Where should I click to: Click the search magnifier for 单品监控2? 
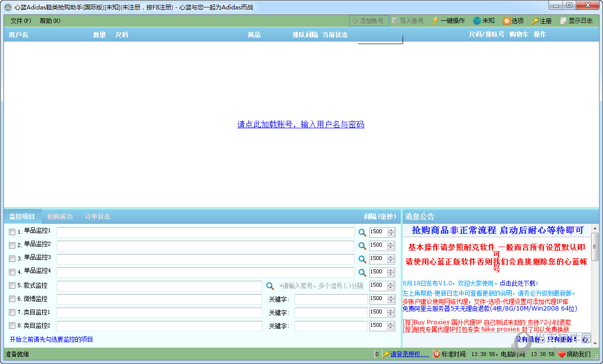[362, 246]
